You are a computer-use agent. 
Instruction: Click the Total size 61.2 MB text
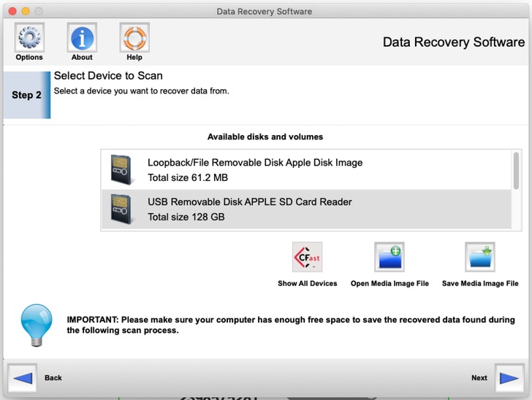(x=188, y=177)
